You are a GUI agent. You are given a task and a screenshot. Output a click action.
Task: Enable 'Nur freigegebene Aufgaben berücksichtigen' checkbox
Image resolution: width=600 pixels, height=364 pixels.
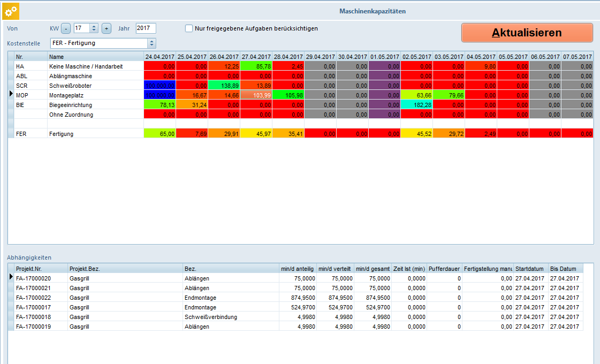coord(189,28)
